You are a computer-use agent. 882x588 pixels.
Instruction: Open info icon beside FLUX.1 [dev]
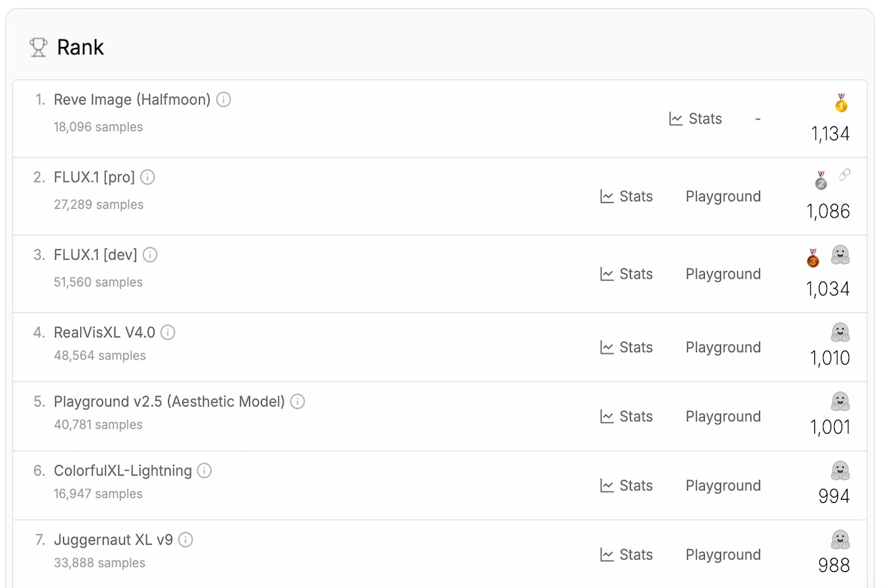pyautogui.click(x=150, y=255)
